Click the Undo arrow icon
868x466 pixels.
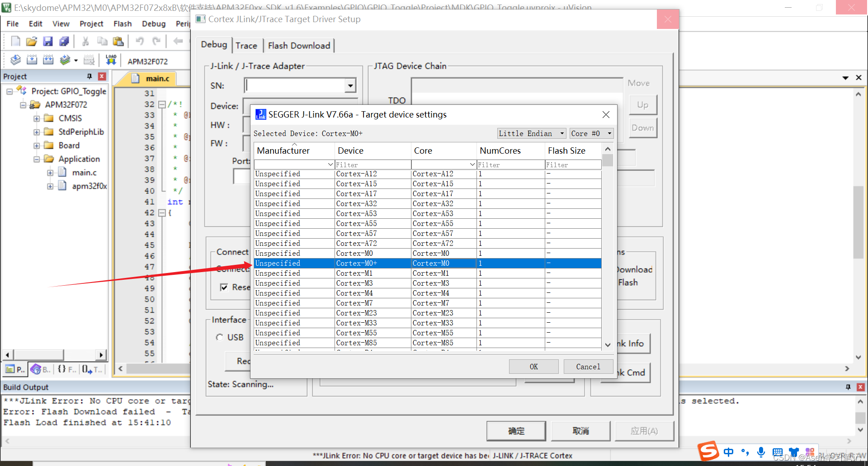(x=140, y=42)
